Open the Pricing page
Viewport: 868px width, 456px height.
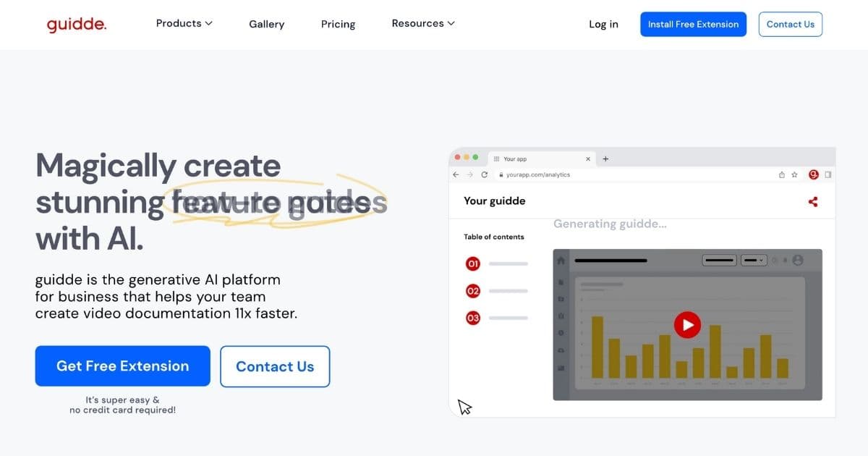click(338, 24)
